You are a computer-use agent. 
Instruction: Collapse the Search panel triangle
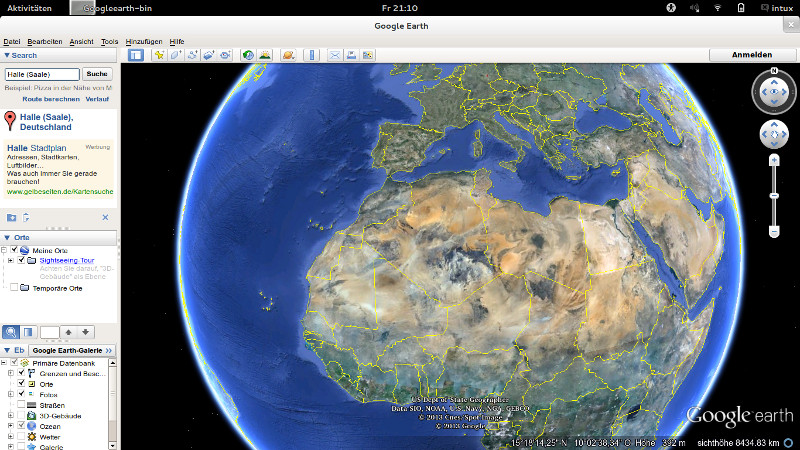(7, 55)
